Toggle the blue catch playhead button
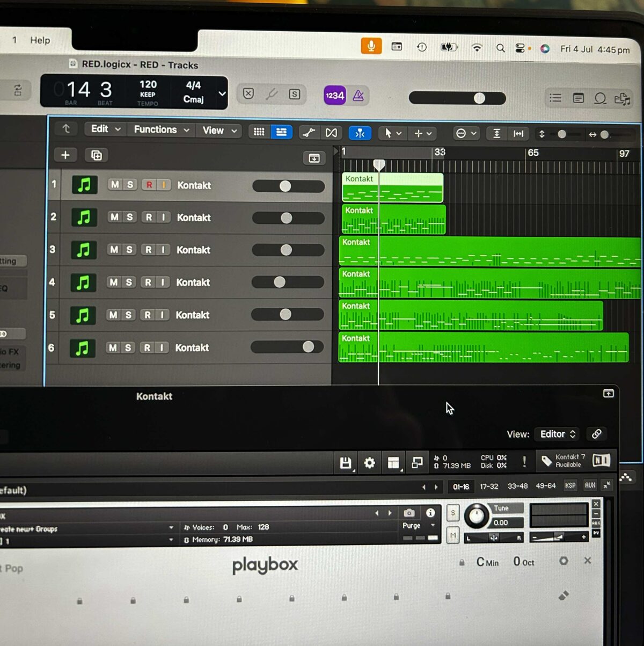 click(360, 133)
